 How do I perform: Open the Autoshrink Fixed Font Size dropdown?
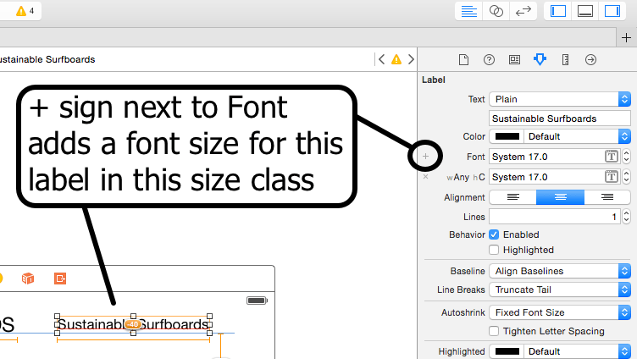[x=560, y=312]
